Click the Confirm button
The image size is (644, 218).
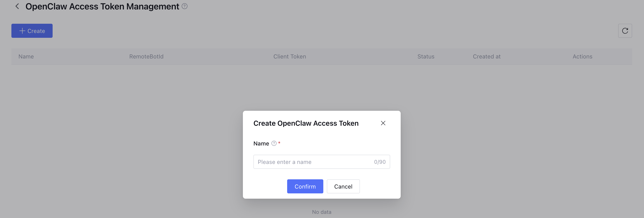(x=305, y=186)
